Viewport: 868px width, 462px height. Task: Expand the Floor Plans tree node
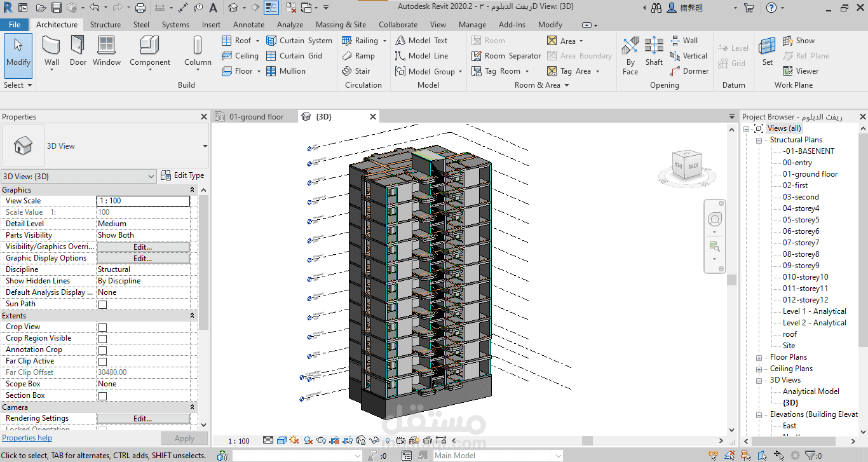[x=759, y=358]
